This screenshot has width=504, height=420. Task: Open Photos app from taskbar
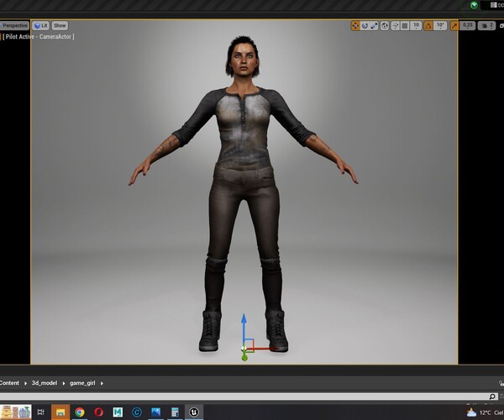[156, 412]
